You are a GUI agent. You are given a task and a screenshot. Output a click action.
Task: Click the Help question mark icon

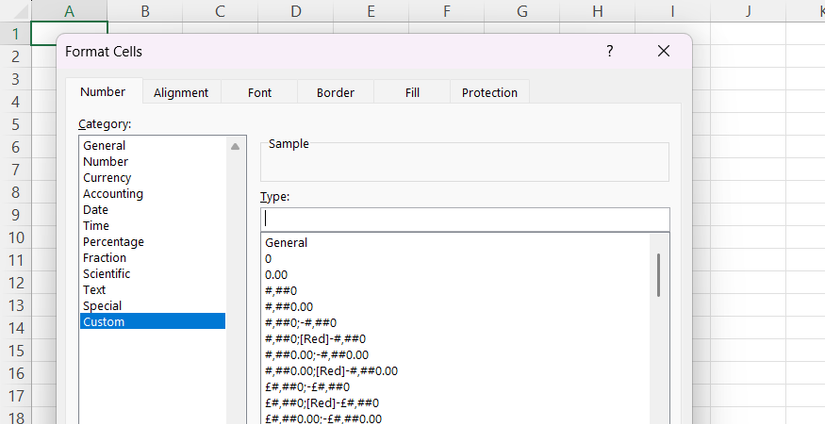[x=609, y=51]
